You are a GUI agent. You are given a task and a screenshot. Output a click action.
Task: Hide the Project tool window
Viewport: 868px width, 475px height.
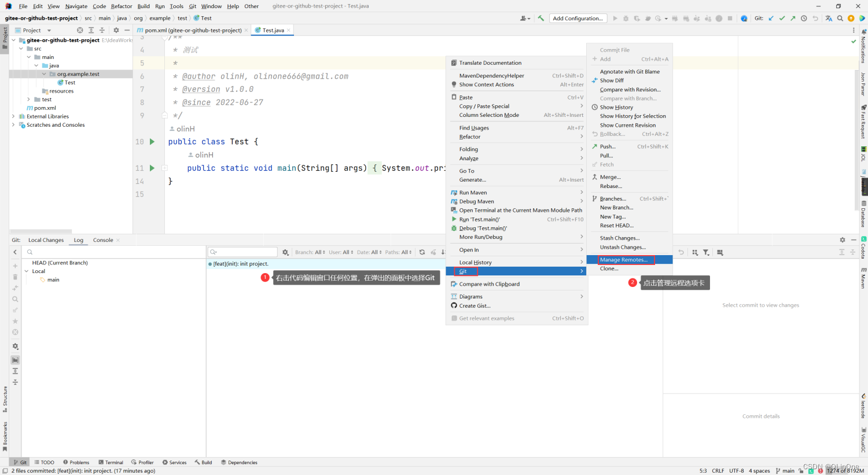click(x=127, y=30)
